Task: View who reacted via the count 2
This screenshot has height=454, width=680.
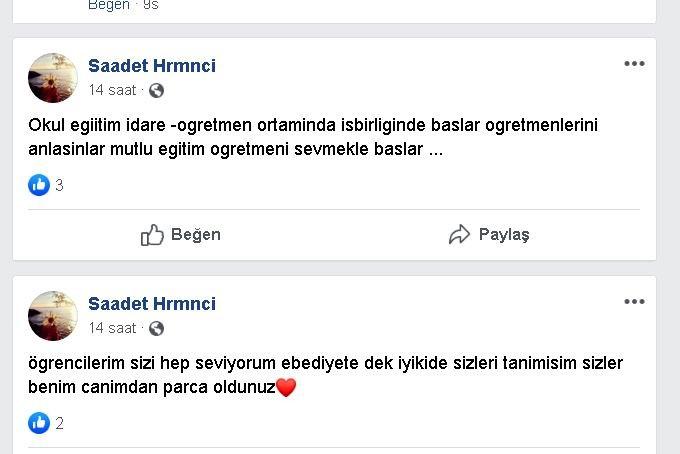Action: (60, 423)
